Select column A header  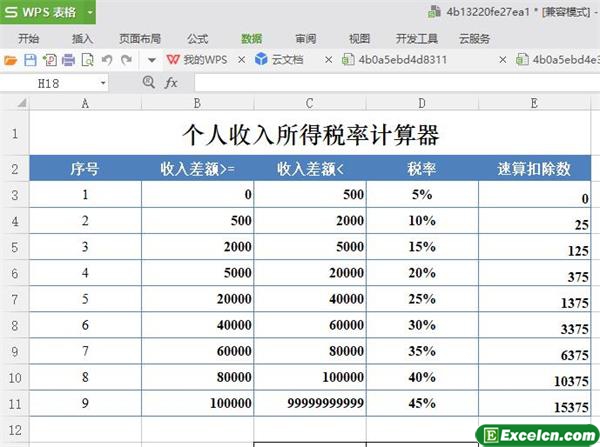pyautogui.click(x=85, y=103)
